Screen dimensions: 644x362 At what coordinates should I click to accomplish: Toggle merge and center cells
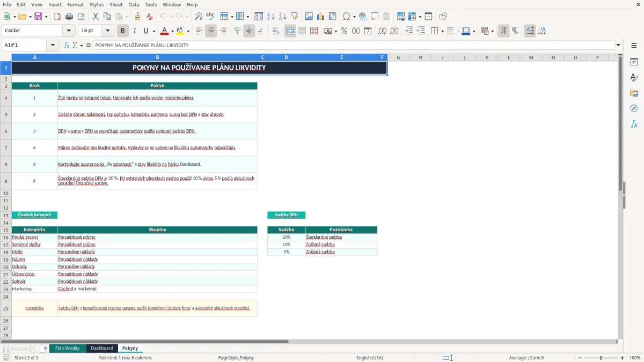290,31
